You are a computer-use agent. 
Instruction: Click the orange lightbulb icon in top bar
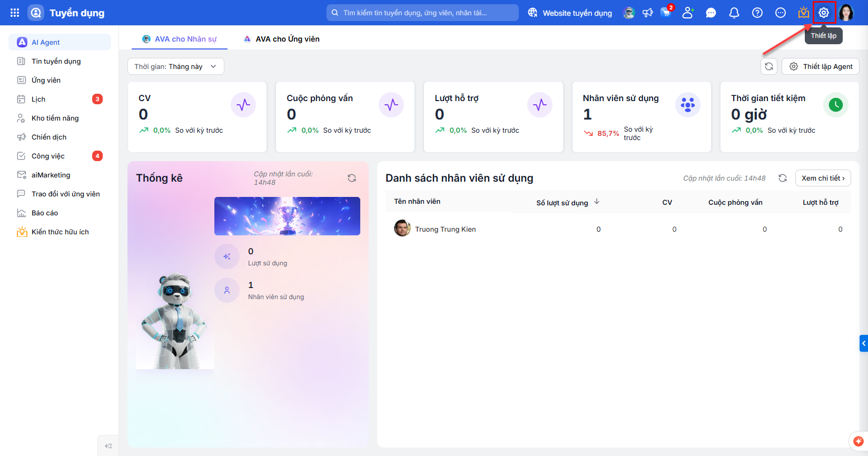(x=804, y=13)
